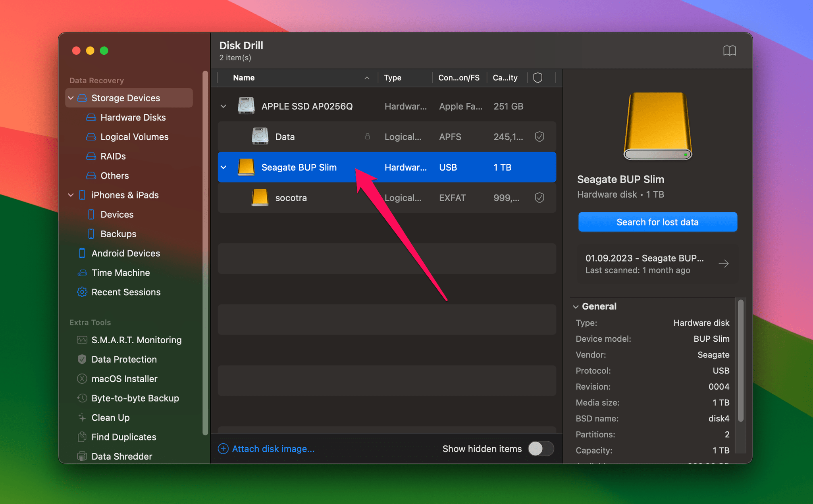Select the Data Protection icon
Screen dimensions: 813x504
tap(81, 359)
